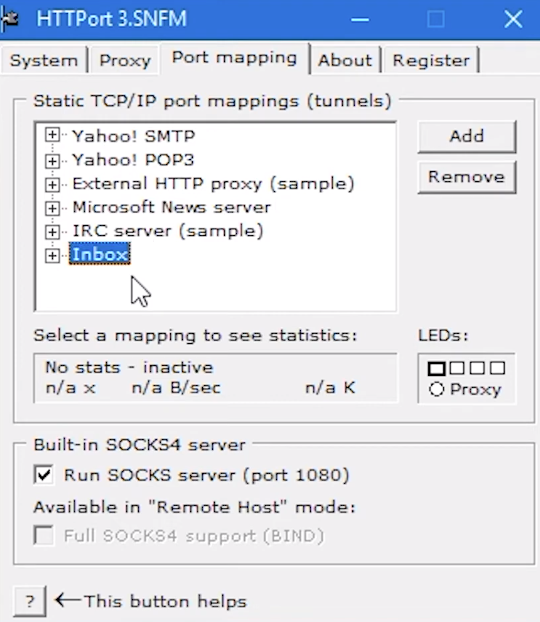Click the Add mapping button
The image size is (540, 622).
coord(467,136)
